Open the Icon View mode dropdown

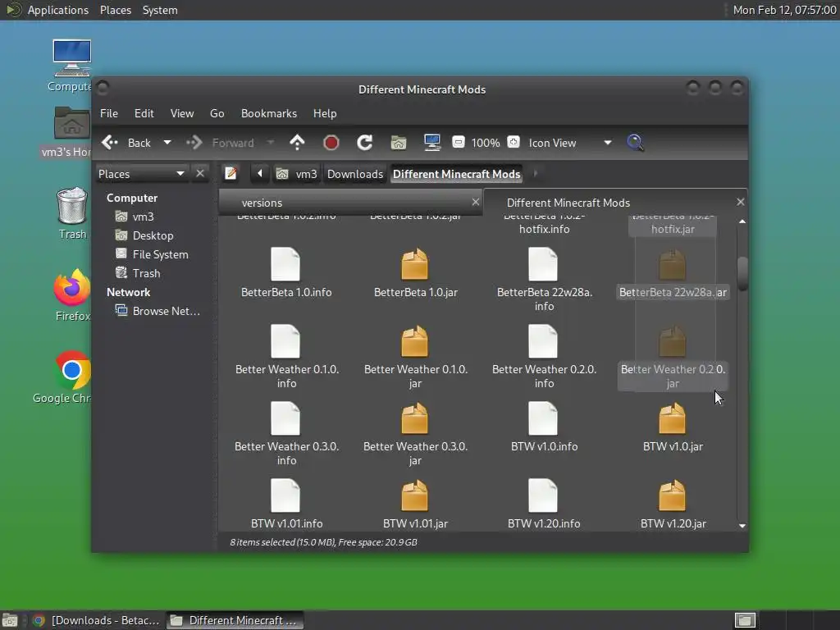570,143
